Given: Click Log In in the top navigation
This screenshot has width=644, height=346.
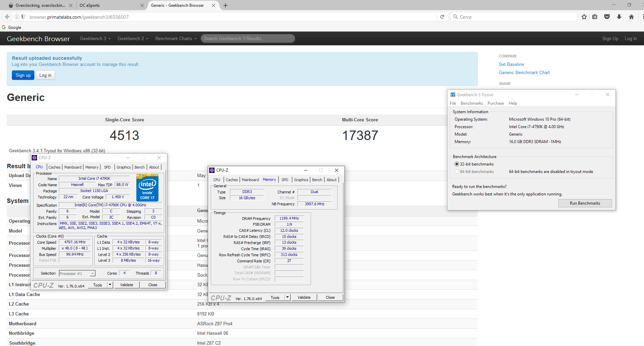Looking at the screenshot, I should (x=630, y=39).
